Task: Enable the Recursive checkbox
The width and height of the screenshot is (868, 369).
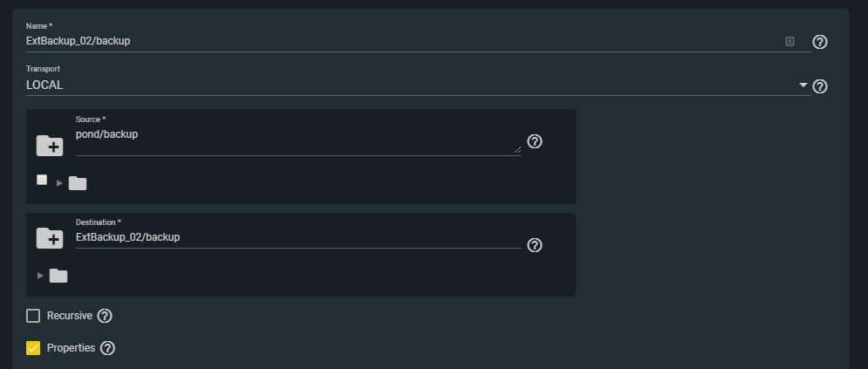Action: [33, 316]
